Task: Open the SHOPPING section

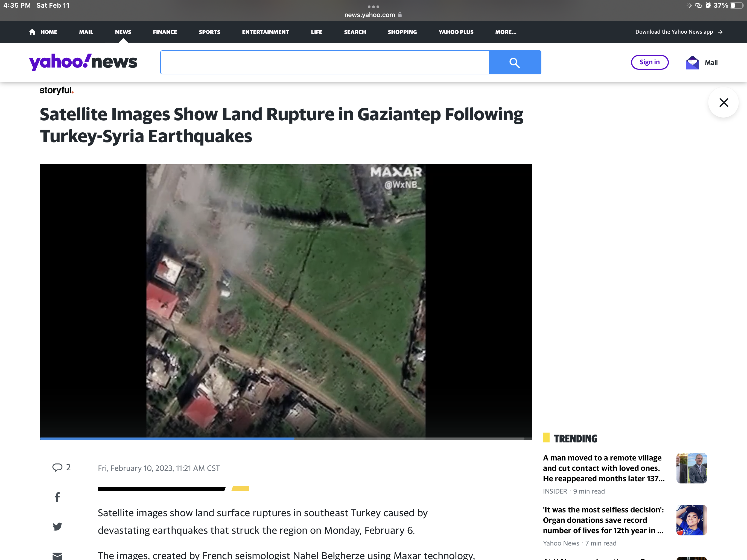Action: (402, 32)
